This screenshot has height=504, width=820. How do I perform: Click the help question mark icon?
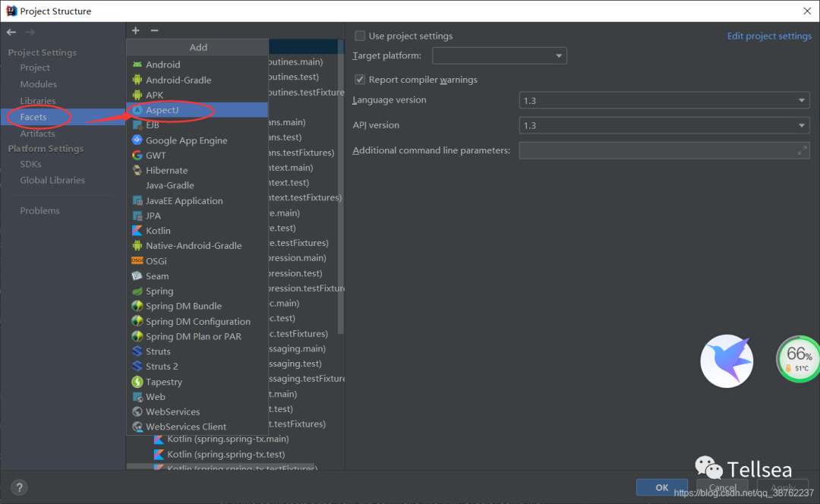19,487
